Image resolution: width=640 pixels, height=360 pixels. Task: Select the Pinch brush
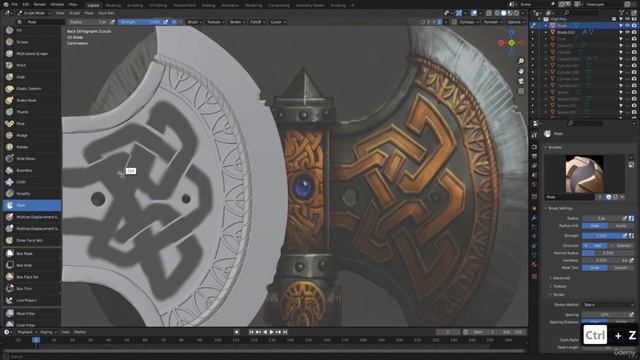tap(32, 65)
